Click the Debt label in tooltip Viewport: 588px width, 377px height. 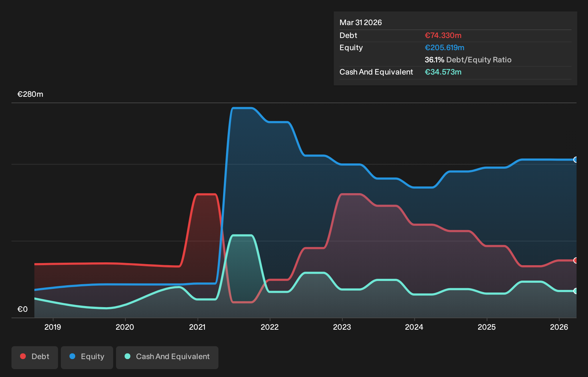click(348, 35)
